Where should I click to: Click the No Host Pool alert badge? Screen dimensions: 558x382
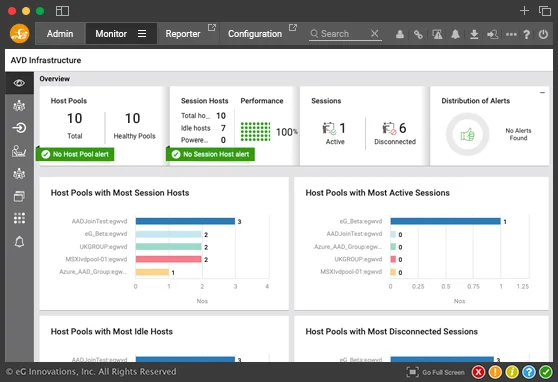tap(75, 154)
